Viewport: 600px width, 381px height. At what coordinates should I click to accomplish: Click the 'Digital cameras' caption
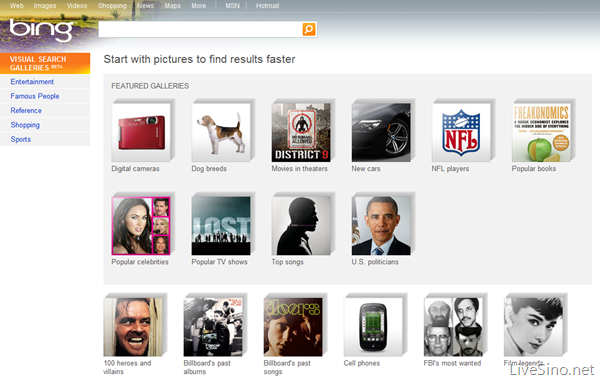click(135, 169)
